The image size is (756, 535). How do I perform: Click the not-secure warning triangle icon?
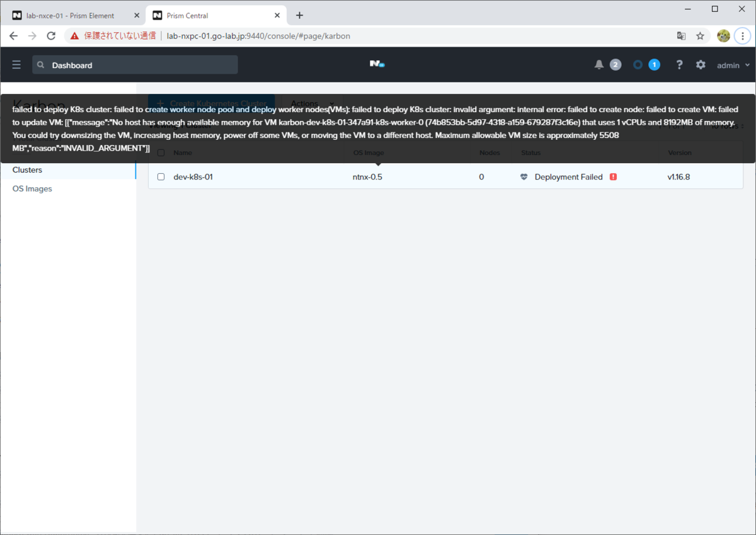[x=74, y=36]
